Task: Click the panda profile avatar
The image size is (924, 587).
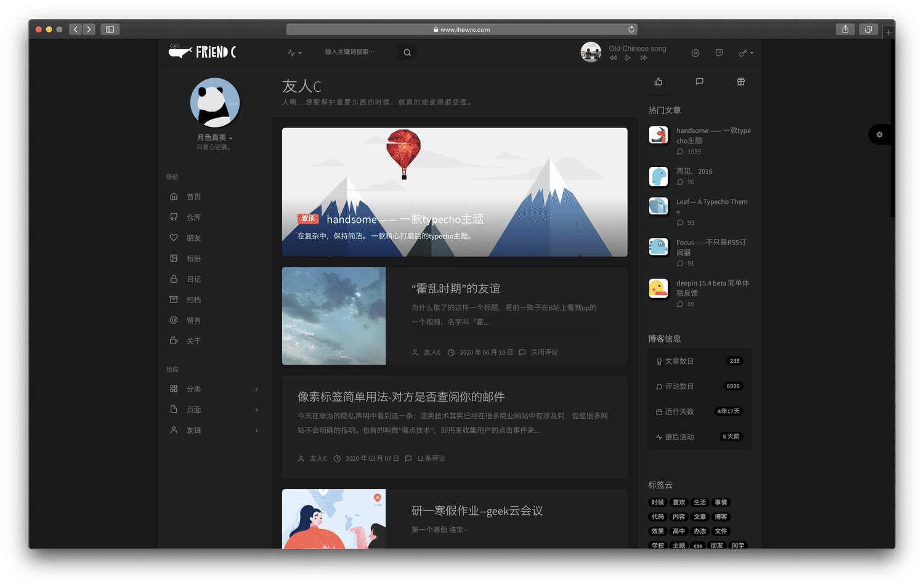Action: [x=214, y=102]
